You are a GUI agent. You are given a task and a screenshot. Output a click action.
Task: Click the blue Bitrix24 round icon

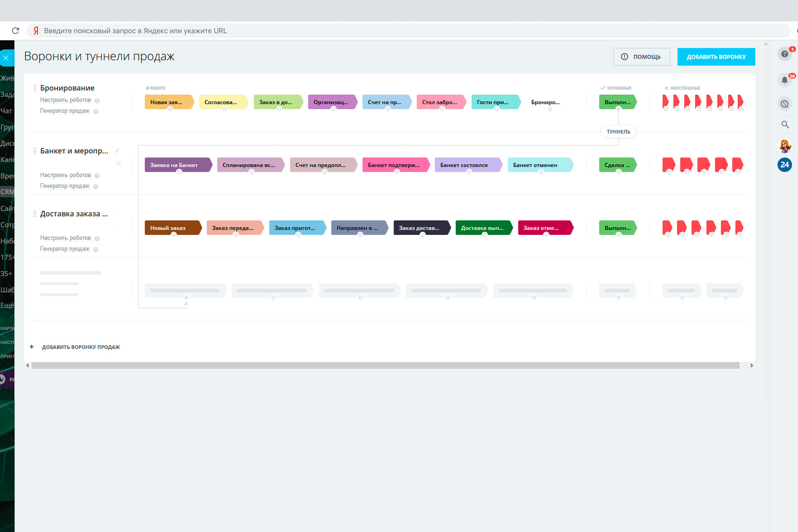click(784, 165)
